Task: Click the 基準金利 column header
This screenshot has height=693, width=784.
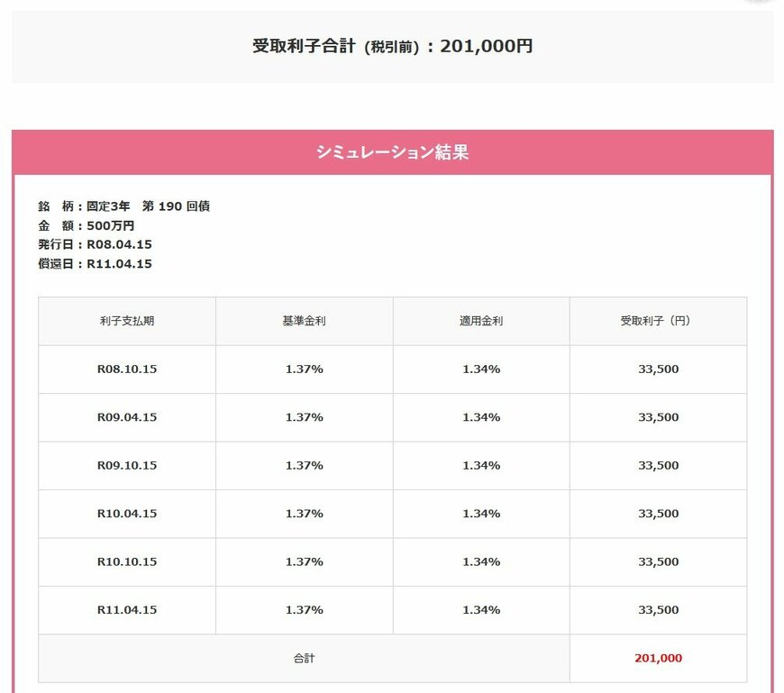Action: [x=304, y=321]
